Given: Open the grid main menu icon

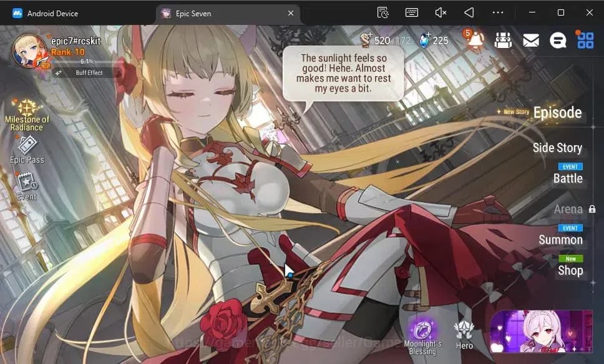Looking at the screenshot, I should click(585, 40).
